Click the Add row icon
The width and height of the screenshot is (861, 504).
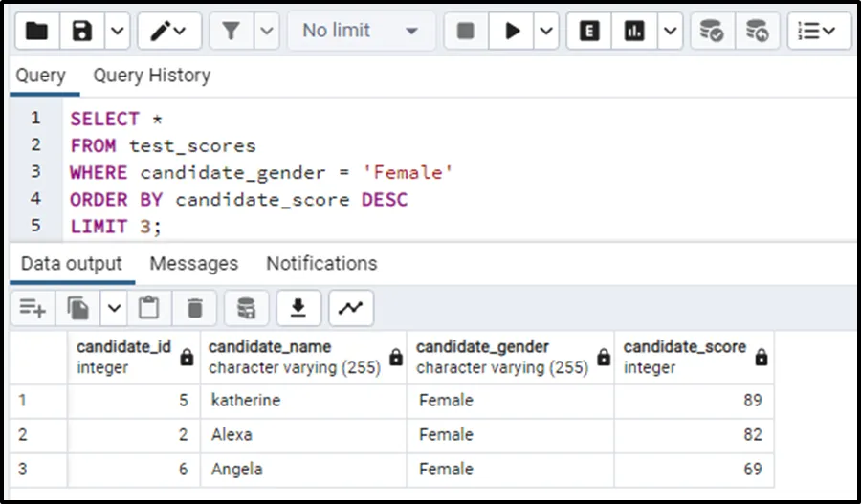(x=33, y=308)
